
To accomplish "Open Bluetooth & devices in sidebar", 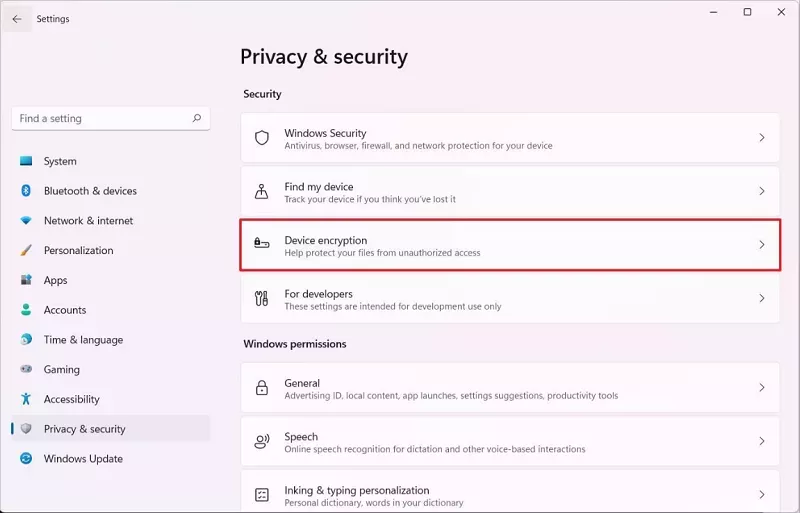I will 90,191.
